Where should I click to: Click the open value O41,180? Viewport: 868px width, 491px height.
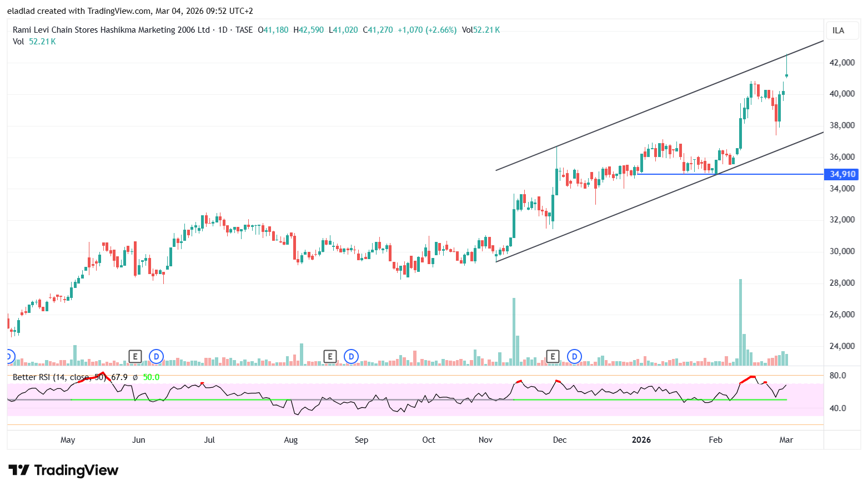(273, 30)
